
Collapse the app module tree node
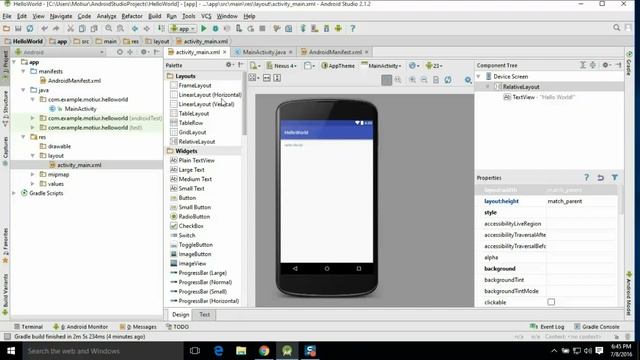coord(14,62)
